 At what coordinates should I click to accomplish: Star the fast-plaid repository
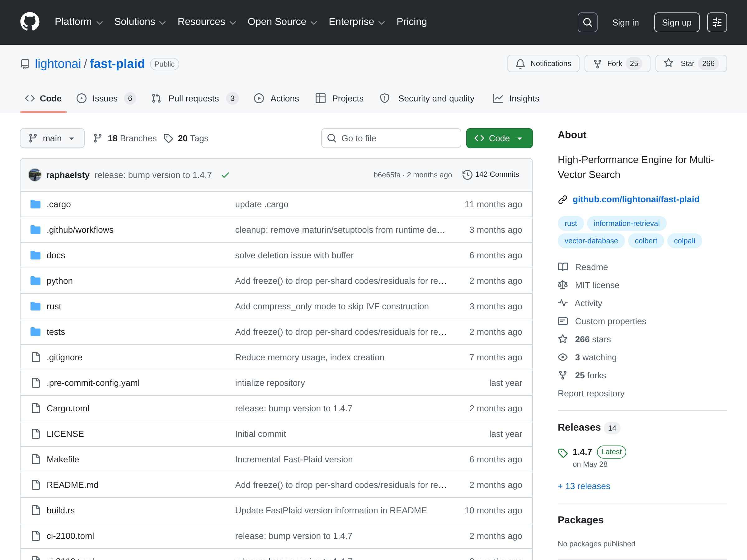pos(691,63)
